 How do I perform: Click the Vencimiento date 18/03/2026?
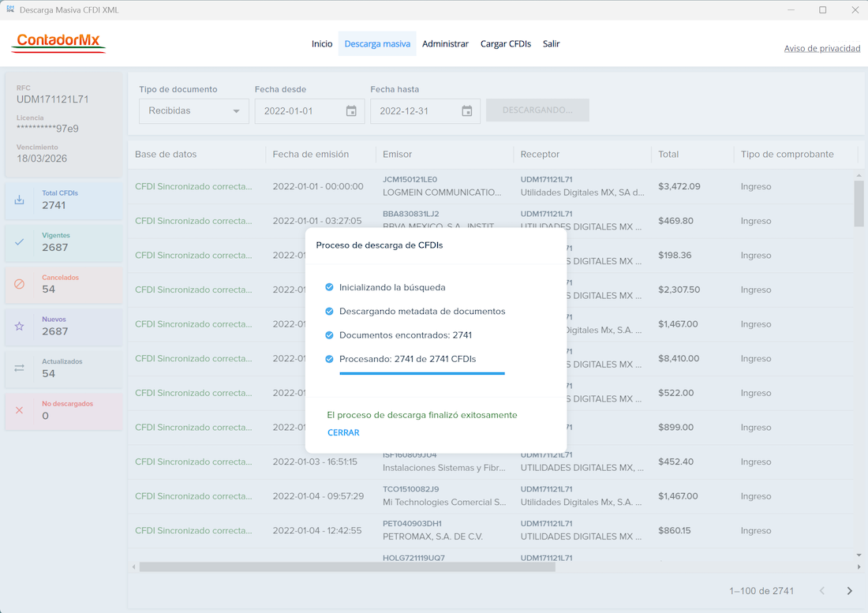pyautogui.click(x=42, y=159)
